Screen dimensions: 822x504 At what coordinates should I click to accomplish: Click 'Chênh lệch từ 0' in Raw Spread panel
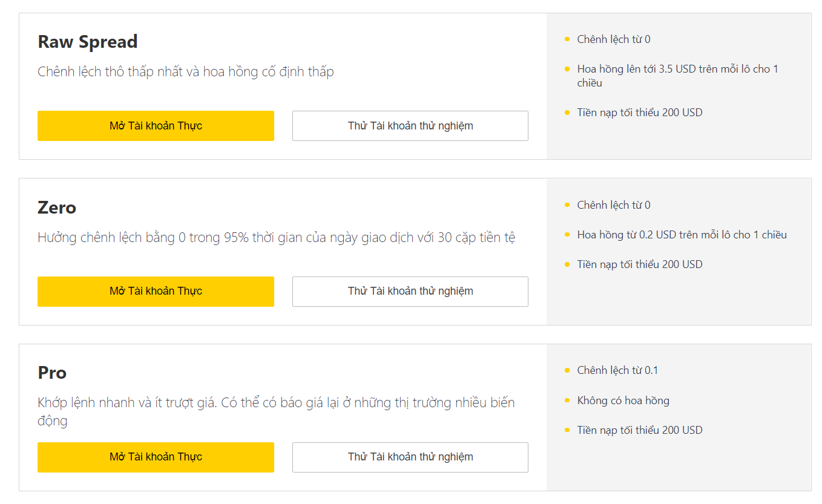tap(613, 39)
